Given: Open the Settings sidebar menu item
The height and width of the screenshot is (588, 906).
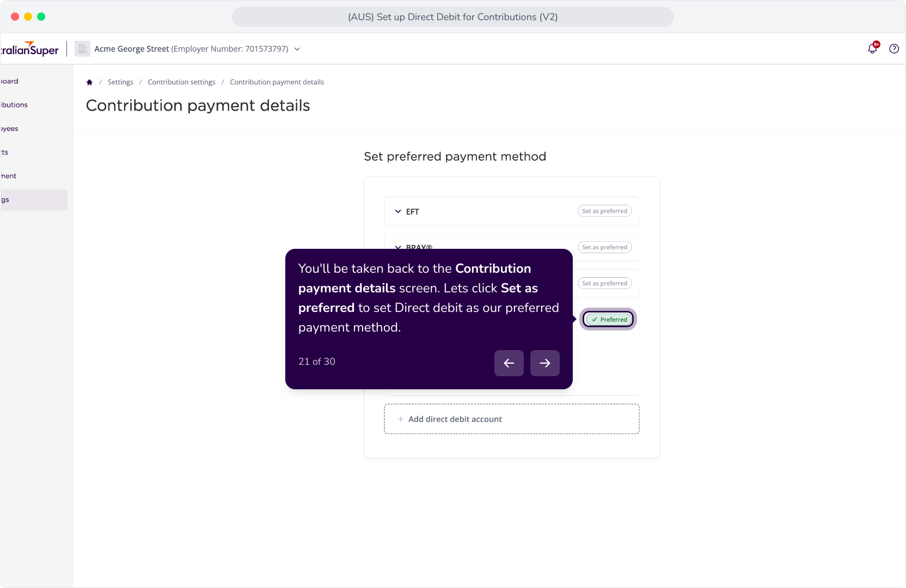Looking at the screenshot, I should pyautogui.click(x=34, y=200).
